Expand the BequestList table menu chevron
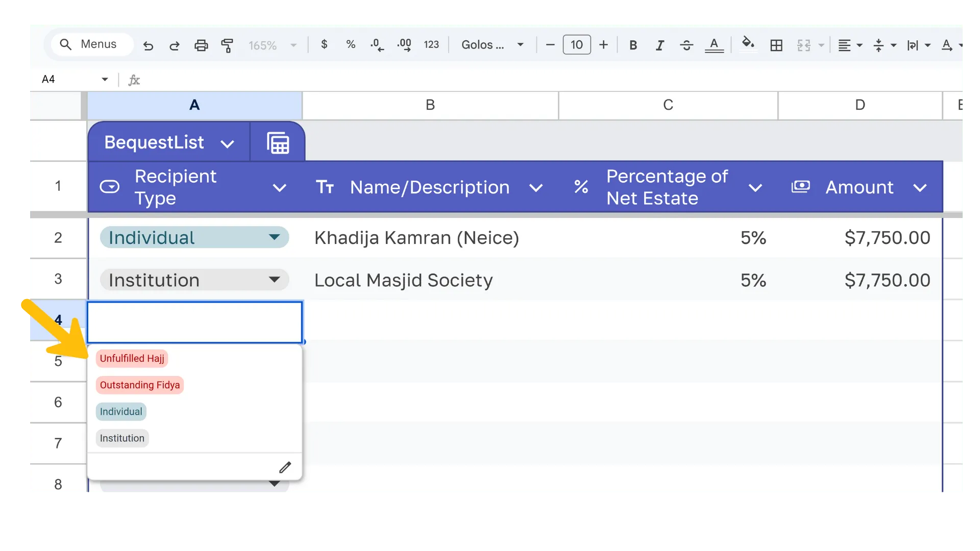Image resolution: width=980 pixels, height=551 pixels. 227,144
